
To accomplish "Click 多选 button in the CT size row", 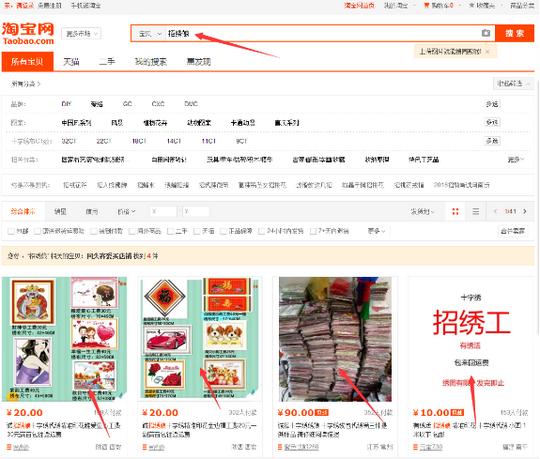I will pos(492,141).
